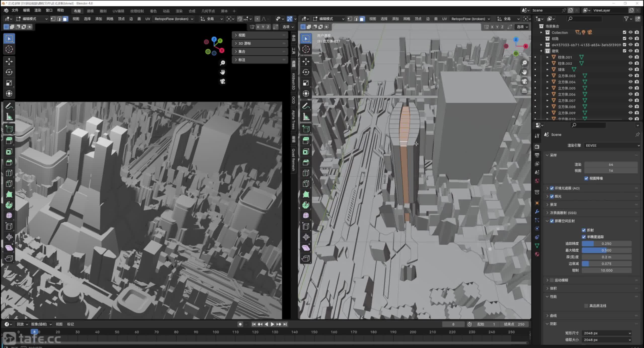Open the Material properties sphere tab

tap(537, 254)
